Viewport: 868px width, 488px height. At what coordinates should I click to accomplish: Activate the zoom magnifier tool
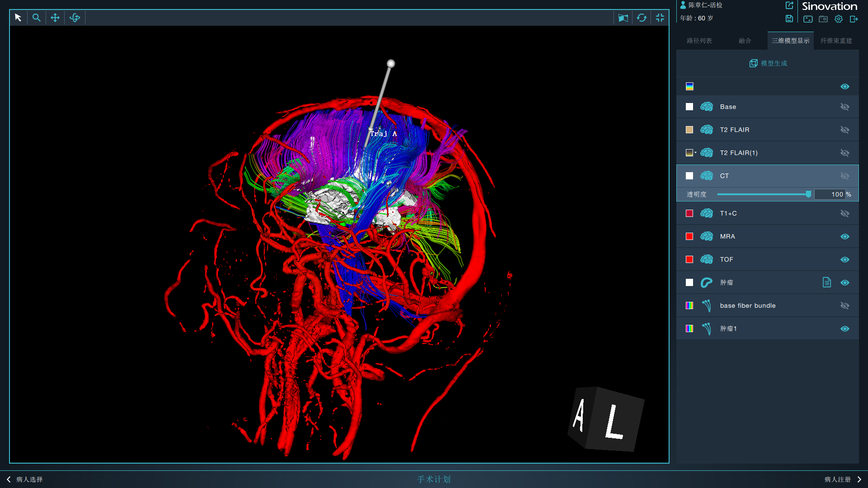point(37,18)
